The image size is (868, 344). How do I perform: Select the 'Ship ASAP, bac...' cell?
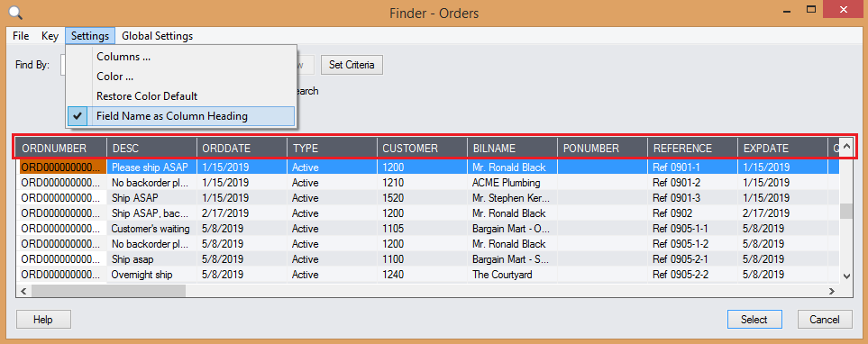click(x=151, y=213)
